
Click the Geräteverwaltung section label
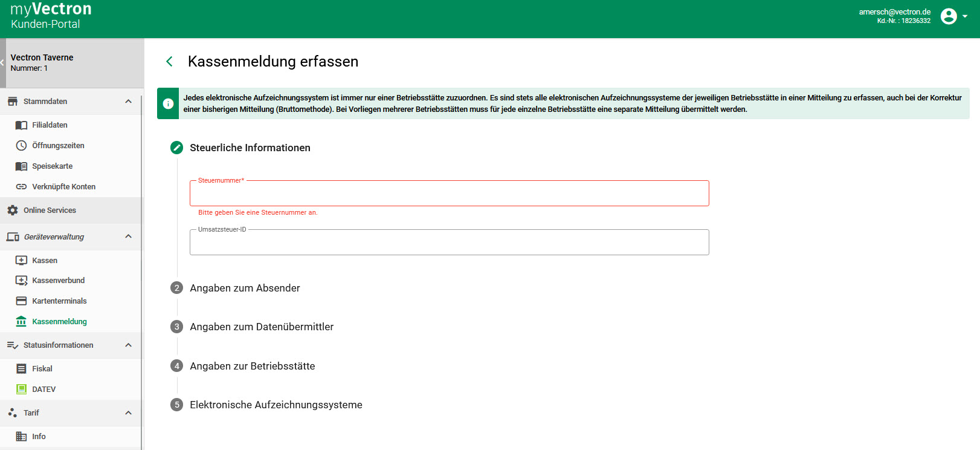point(54,237)
